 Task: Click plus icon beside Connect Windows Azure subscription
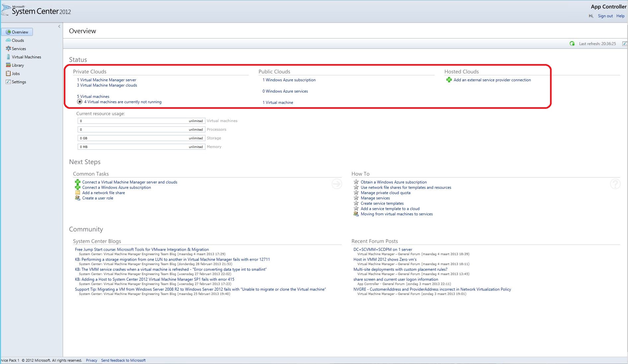(x=78, y=187)
